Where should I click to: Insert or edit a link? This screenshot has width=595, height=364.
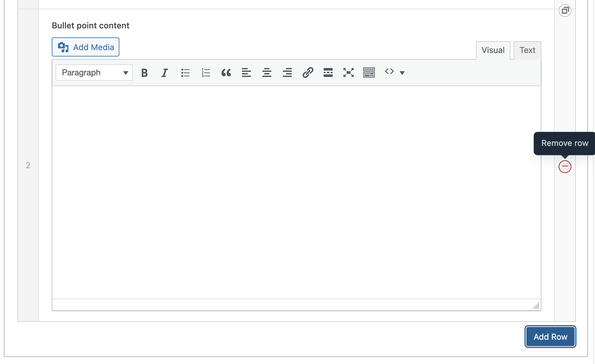pyautogui.click(x=308, y=73)
